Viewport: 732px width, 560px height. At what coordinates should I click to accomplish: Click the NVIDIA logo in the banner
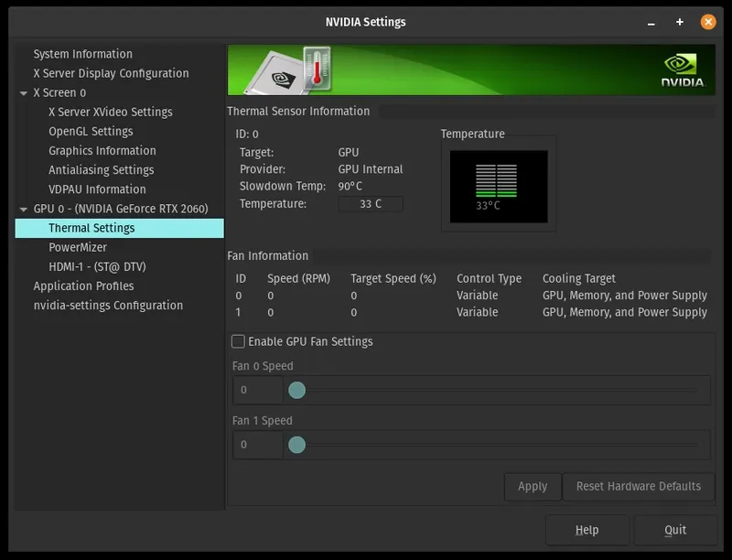pos(683,70)
